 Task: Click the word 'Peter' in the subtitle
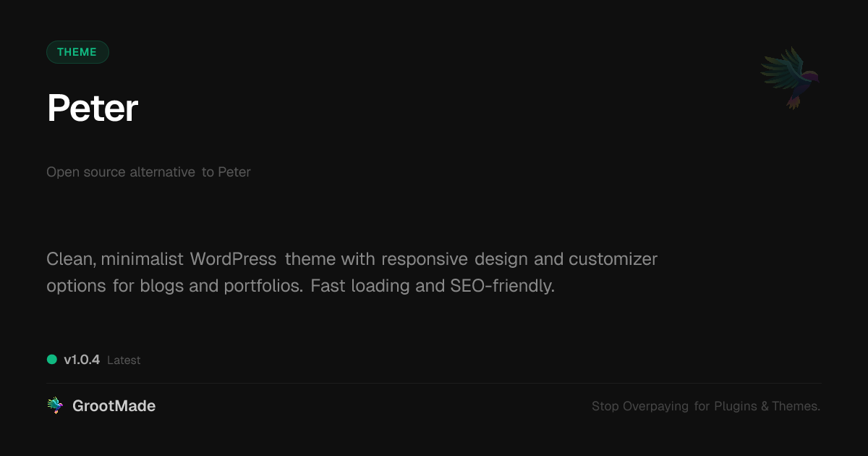234,172
